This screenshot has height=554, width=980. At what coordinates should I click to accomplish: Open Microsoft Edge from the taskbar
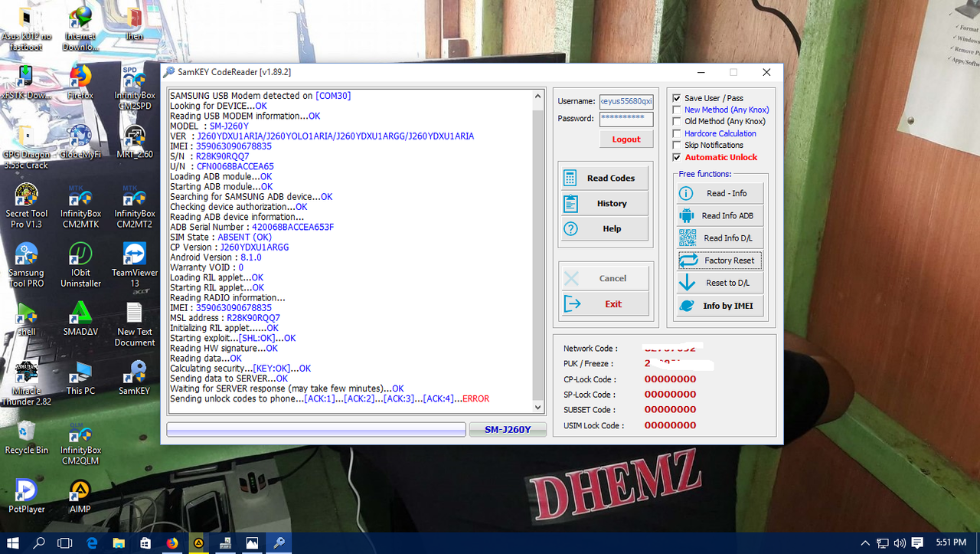[x=93, y=543]
